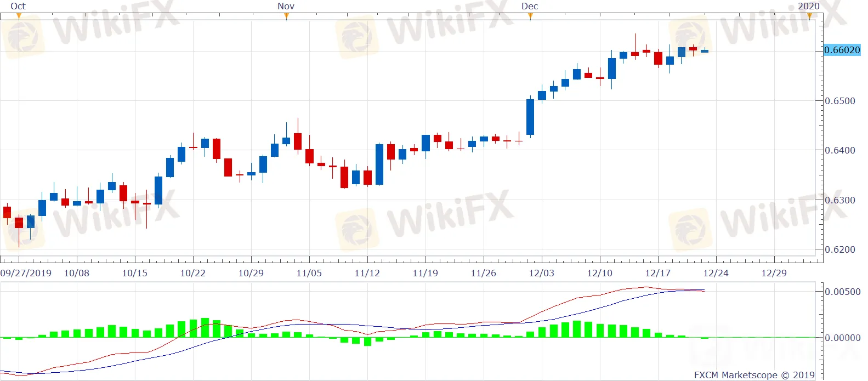Click the highlighted 0.66020 current price tag
Viewport: 868px width, 381px height.
click(x=842, y=50)
